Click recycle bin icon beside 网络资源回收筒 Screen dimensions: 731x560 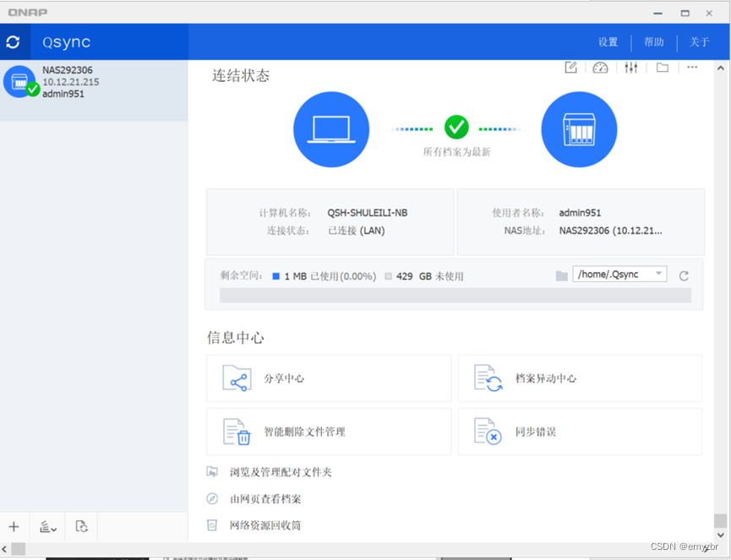tap(212, 525)
